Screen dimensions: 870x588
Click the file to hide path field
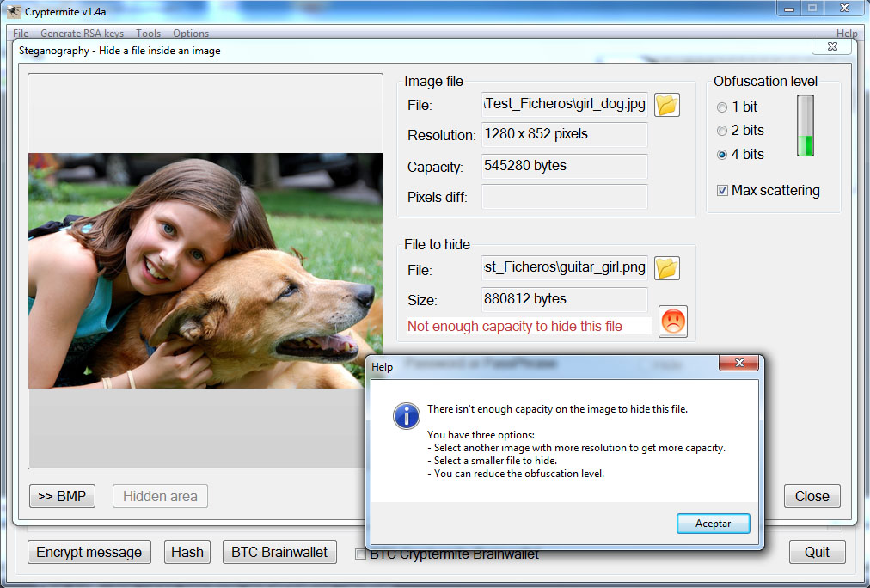tap(565, 267)
